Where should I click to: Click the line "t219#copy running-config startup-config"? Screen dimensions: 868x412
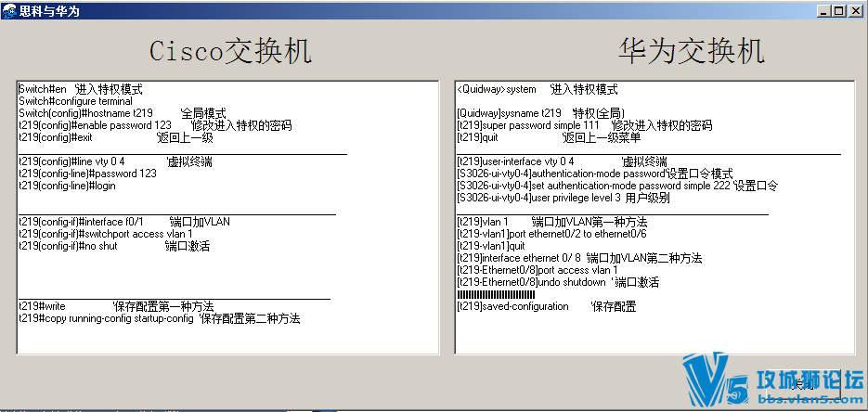(x=106, y=318)
